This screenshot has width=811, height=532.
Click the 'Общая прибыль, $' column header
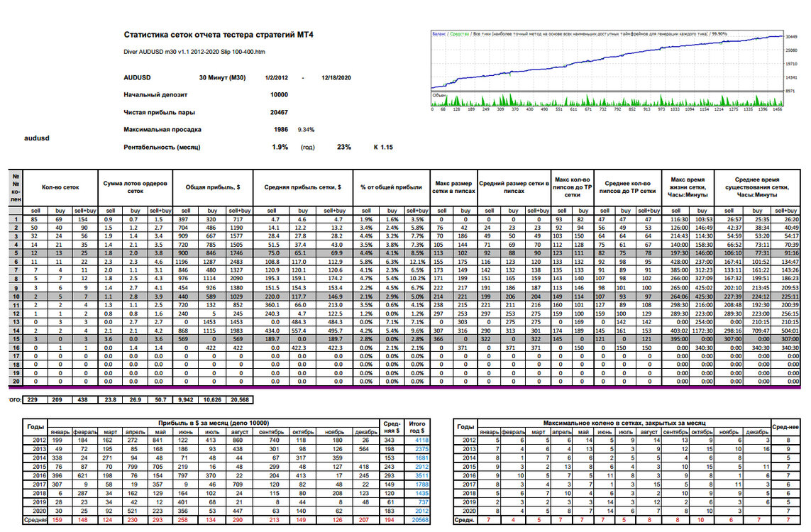pyautogui.click(x=213, y=187)
